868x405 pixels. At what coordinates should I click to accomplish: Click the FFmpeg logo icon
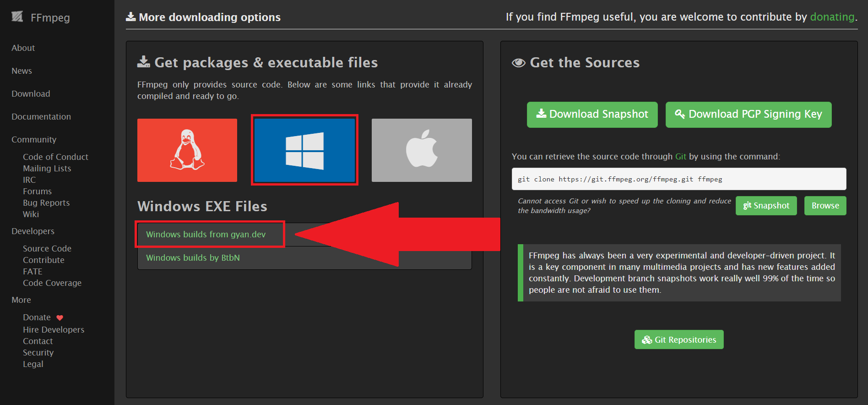(17, 17)
